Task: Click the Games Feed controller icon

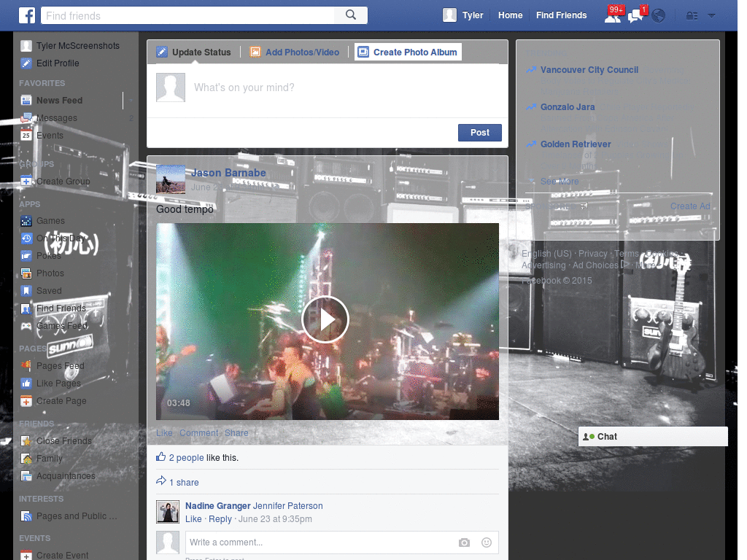Action: (26, 326)
